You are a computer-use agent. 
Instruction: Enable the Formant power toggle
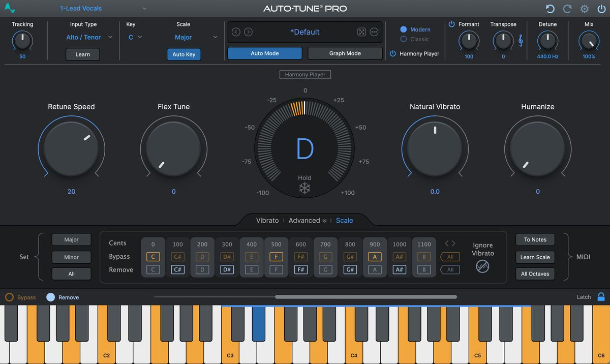click(451, 24)
